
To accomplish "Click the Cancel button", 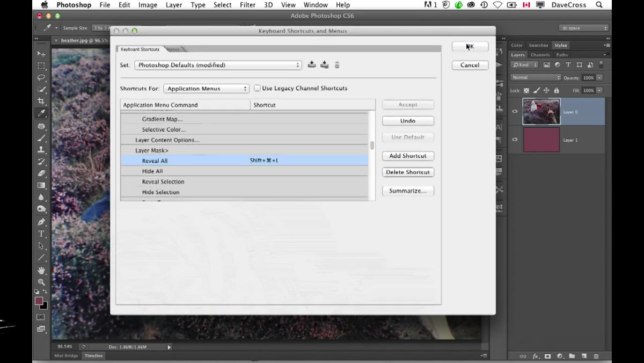I will click(470, 65).
